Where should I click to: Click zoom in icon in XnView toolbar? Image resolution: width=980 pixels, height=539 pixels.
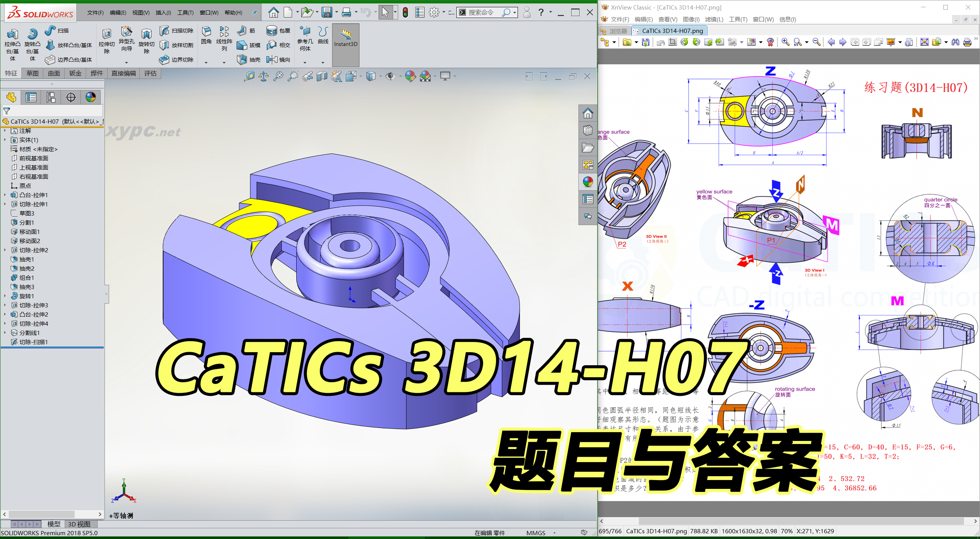click(x=786, y=42)
